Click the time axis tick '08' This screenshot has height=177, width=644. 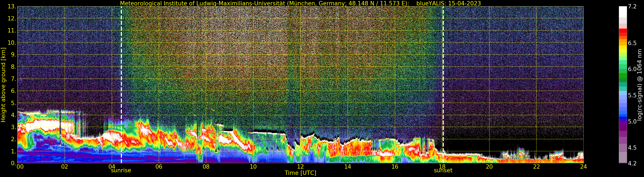coord(206,167)
